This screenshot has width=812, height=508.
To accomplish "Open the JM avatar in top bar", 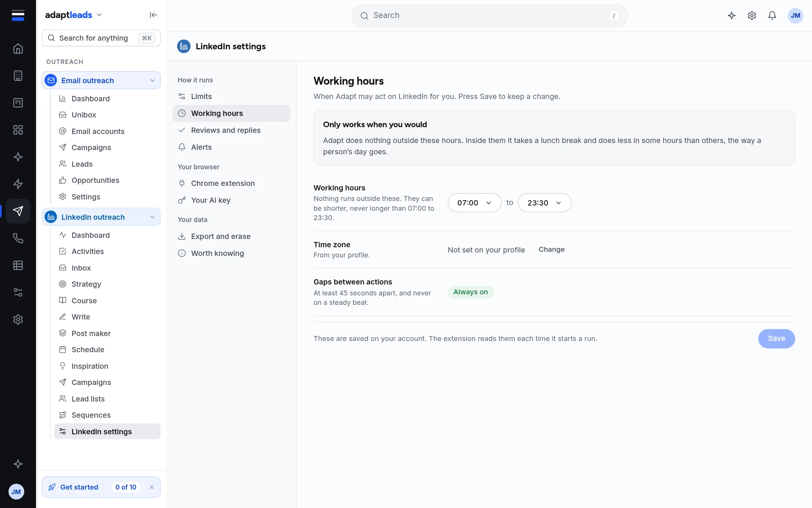I will (795, 15).
